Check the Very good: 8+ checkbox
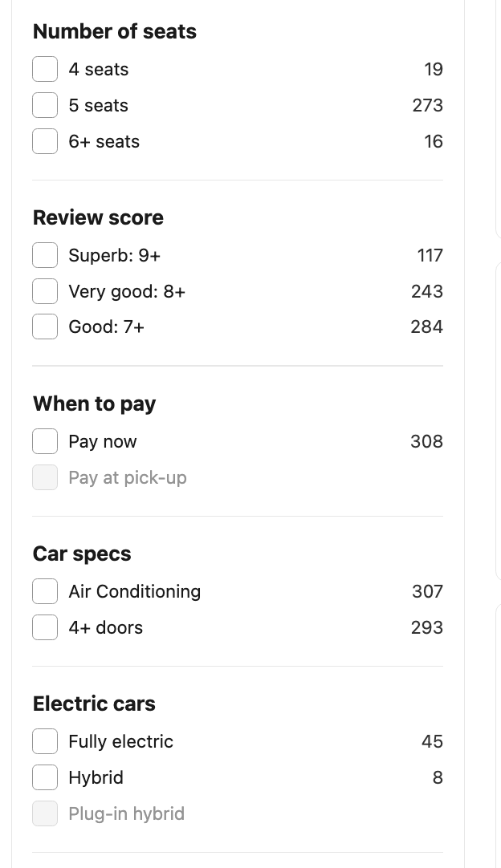 45,291
